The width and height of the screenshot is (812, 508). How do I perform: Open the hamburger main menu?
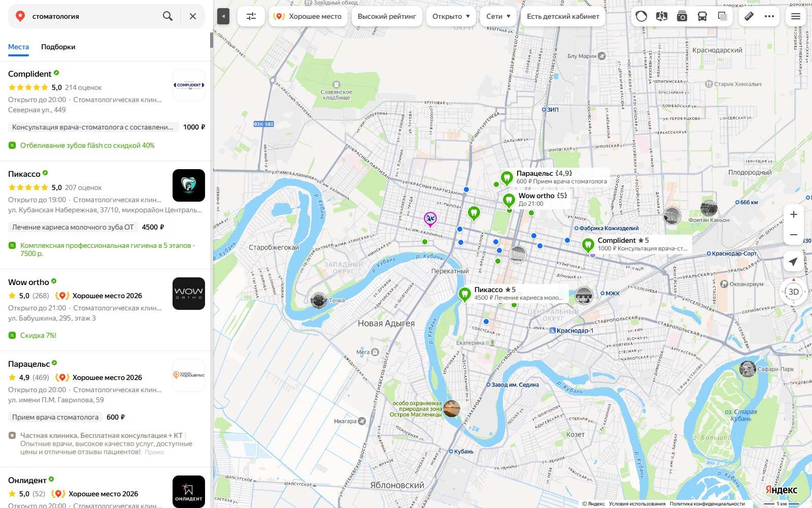(x=796, y=16)
